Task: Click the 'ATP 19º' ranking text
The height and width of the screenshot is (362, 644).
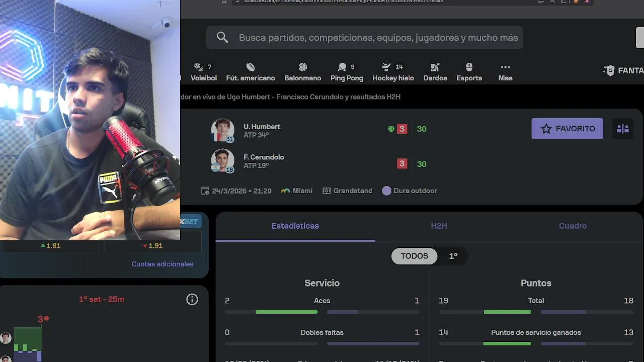Action: pyautogui.click(x=256, y=165)
